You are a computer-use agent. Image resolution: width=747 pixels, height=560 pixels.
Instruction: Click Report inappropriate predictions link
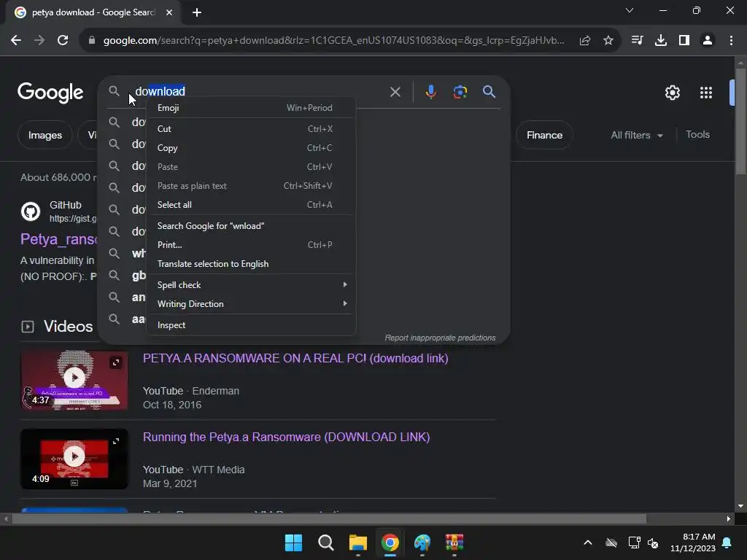(440, 338)
